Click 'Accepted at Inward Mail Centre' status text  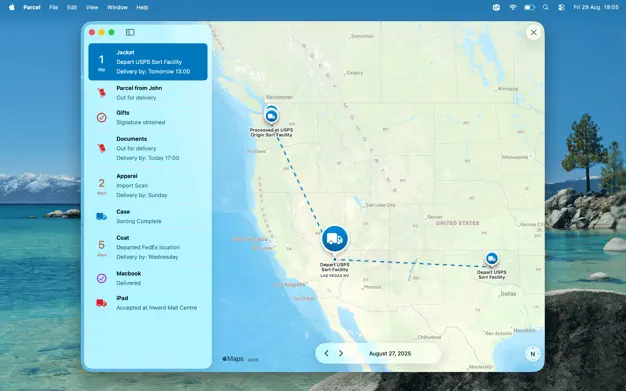pyautogui.click(x=156, y=308)
